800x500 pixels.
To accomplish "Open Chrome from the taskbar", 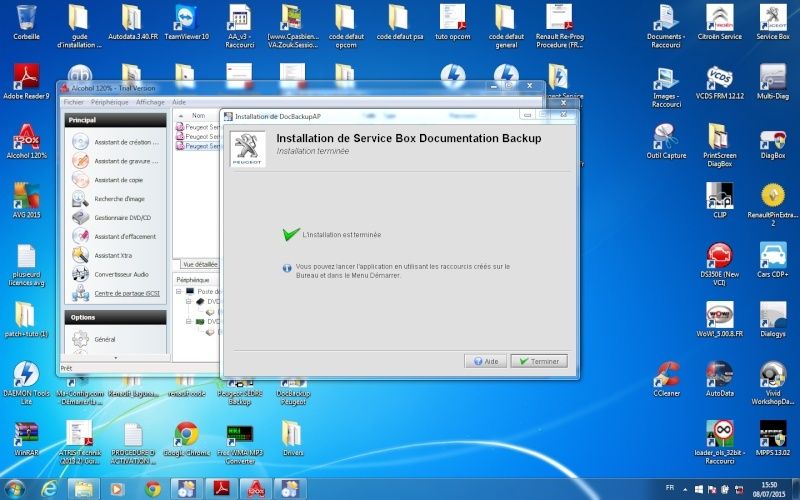I will click(x=153, y=489).
